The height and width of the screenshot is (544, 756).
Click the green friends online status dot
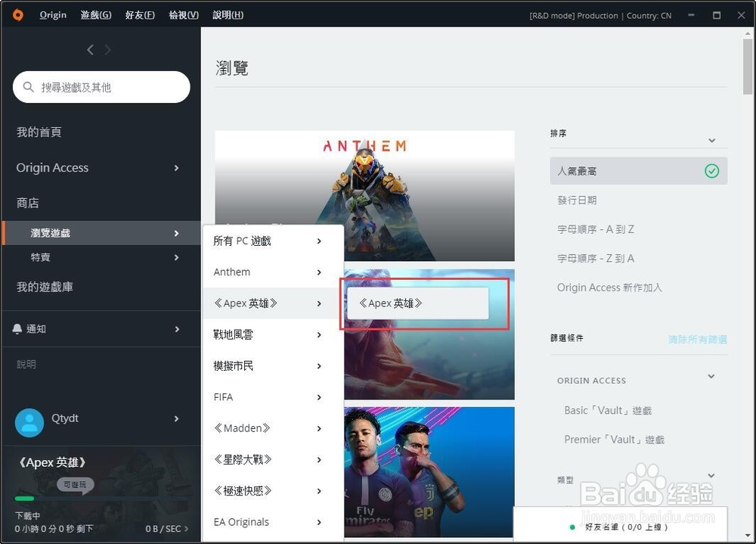572,527
